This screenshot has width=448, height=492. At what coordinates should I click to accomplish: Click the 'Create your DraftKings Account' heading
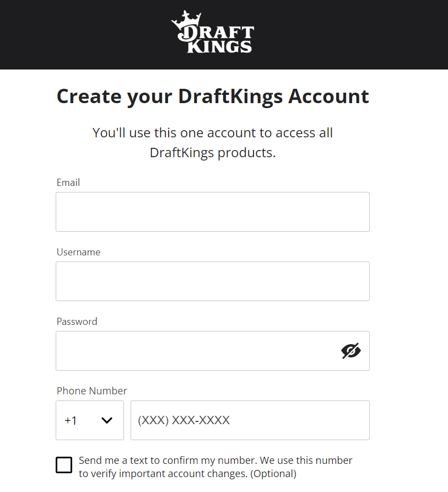tap(213, 97)
